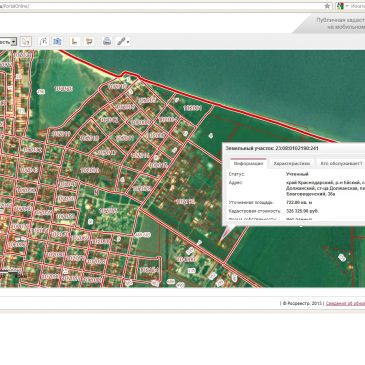The width and height of the screenshot is (365, 365).
Task: Expand the arrow beside the link tool
Action: coord(128,42)
